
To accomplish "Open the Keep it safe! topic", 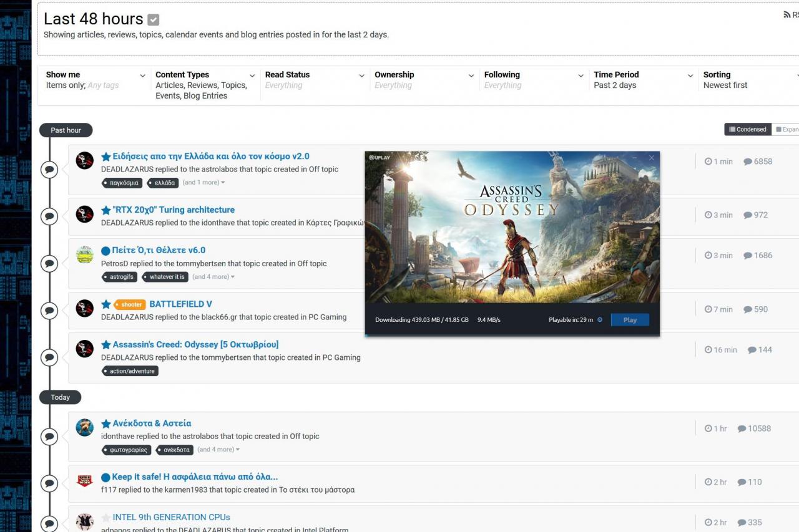I will tap(195, 477).
